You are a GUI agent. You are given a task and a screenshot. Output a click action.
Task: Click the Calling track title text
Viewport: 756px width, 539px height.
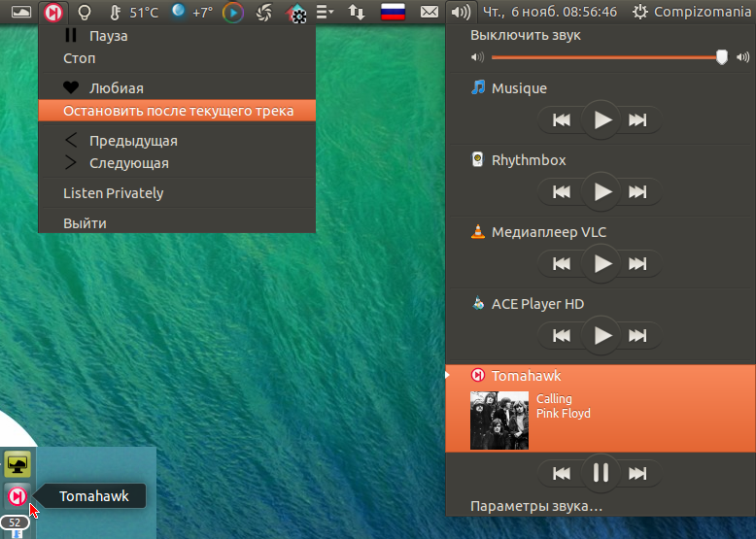click(x=554, y=398)
